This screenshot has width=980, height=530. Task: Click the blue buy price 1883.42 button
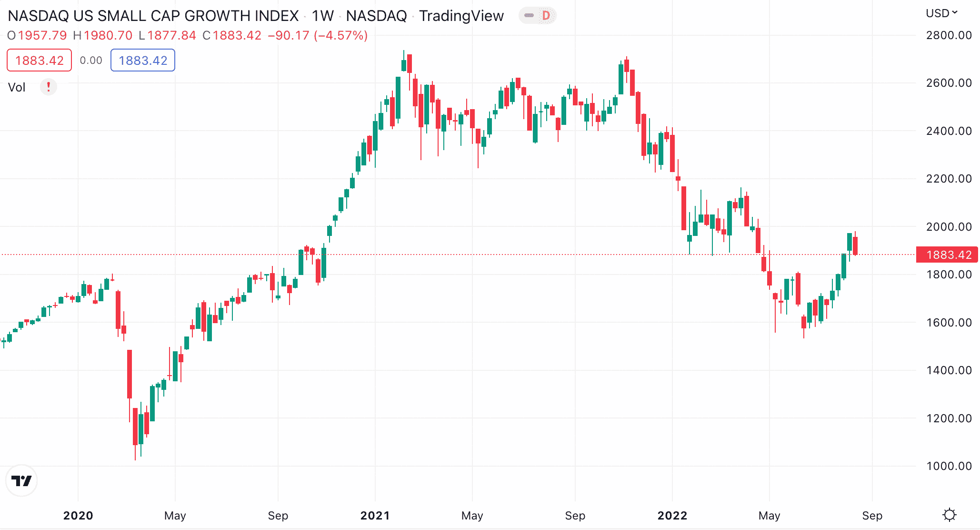(x=143, y=61)
